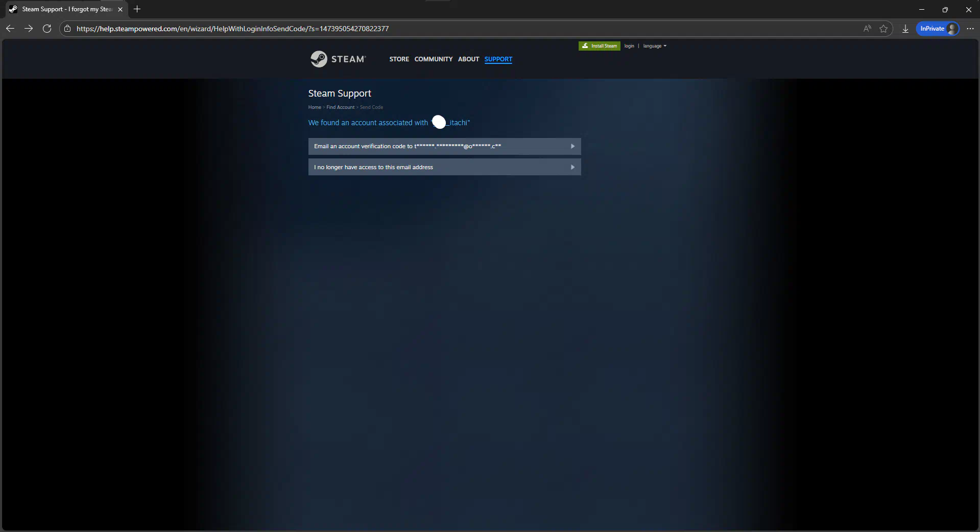Open the language dropdown
Image resolution: width=980 pixels, height=532 pixels.
click(655, 46)
